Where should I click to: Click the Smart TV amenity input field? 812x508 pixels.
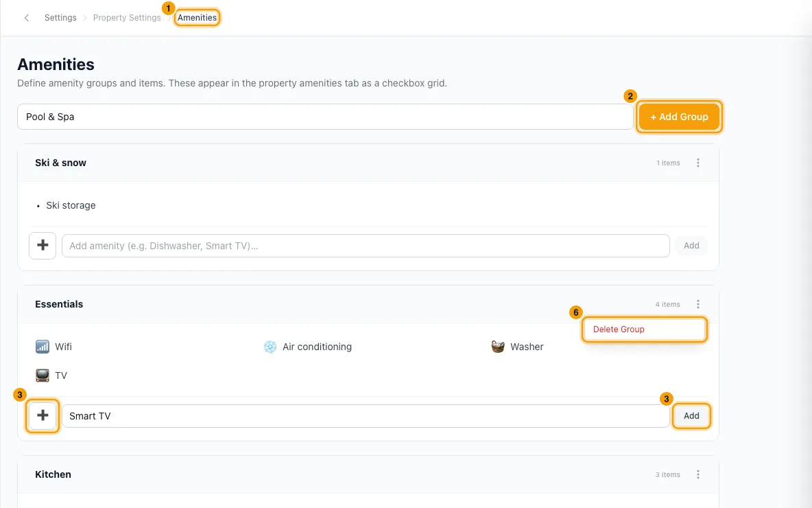(366, 416)
